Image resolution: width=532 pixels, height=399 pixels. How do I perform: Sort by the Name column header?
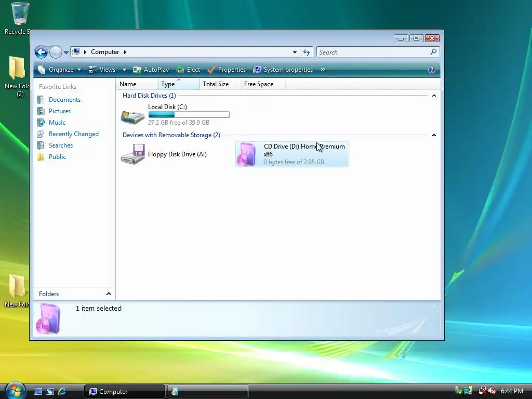pos(137,84)
